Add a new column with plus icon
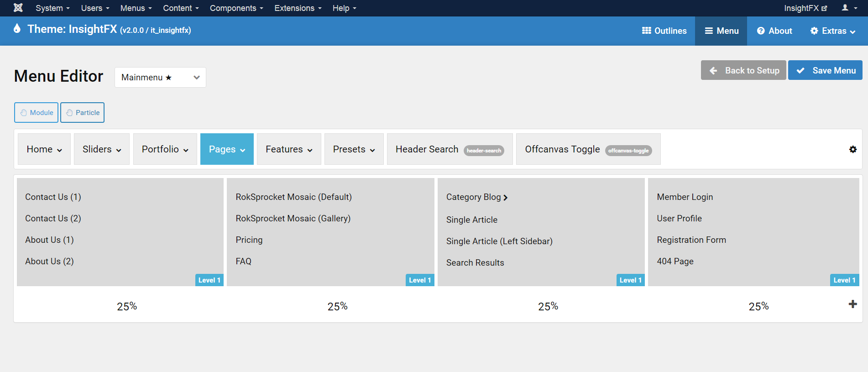868x372 pixels. coord(852,304)
